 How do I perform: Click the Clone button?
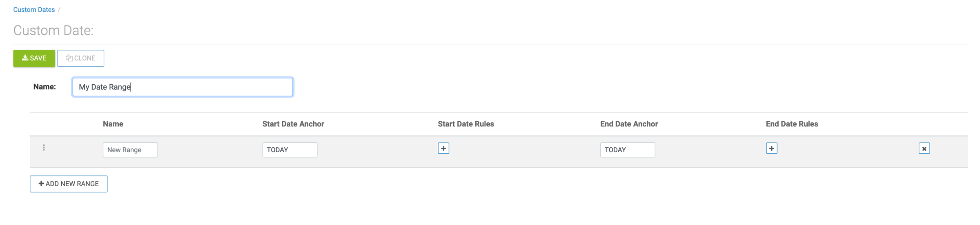(x=80, y=58)
